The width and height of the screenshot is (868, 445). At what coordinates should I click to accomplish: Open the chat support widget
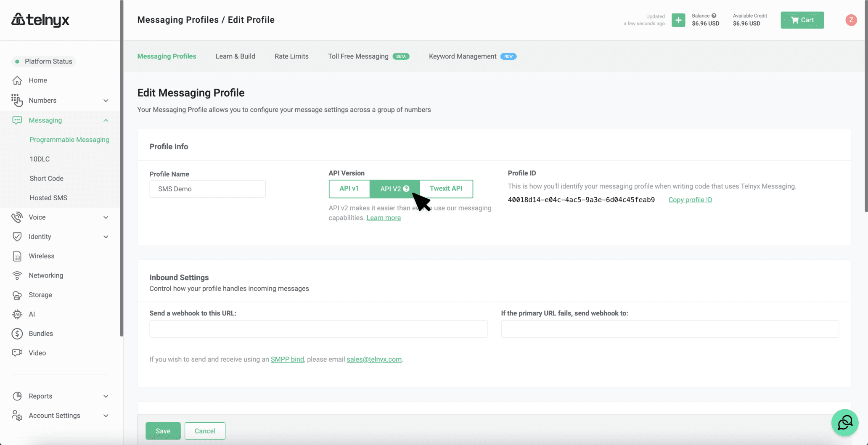coord(844,422)
